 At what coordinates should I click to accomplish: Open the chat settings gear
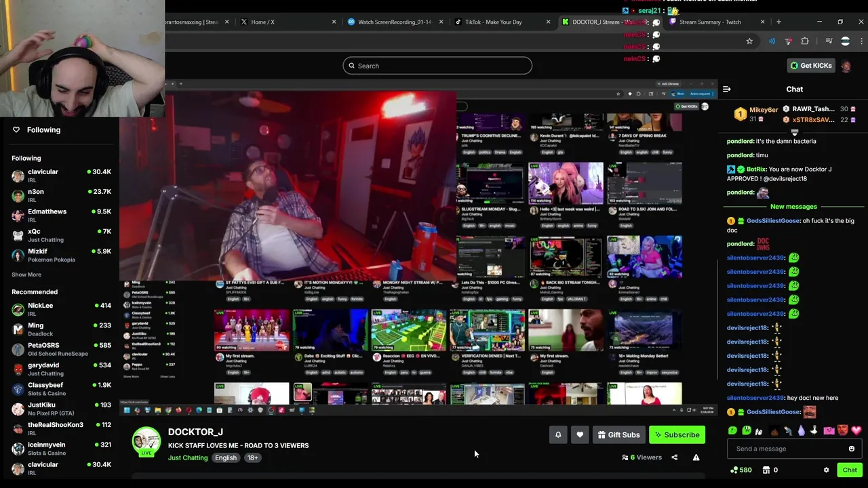point(826,470)
